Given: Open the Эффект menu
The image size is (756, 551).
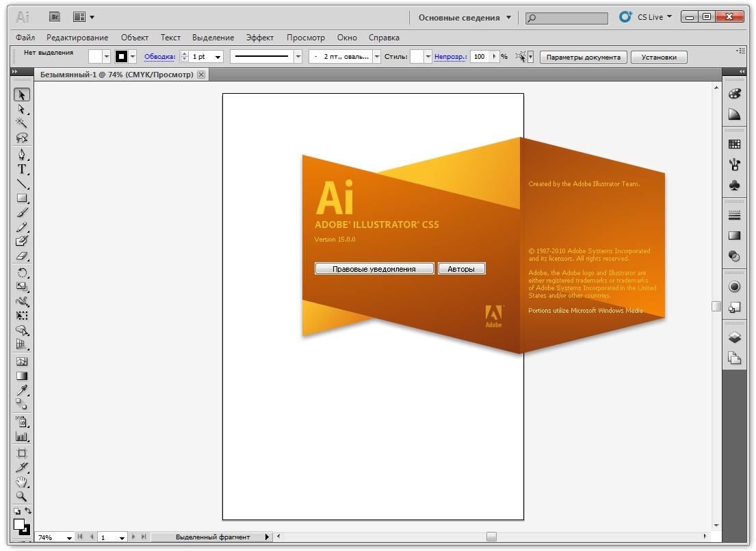Looking at the screenshot, I should 260,37.
